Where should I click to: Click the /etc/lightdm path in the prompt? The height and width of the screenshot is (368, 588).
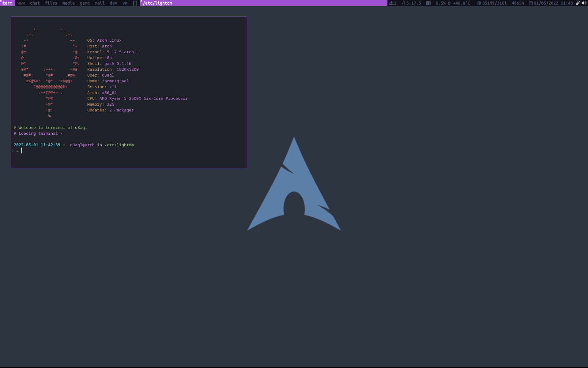(x=119, y=145)
